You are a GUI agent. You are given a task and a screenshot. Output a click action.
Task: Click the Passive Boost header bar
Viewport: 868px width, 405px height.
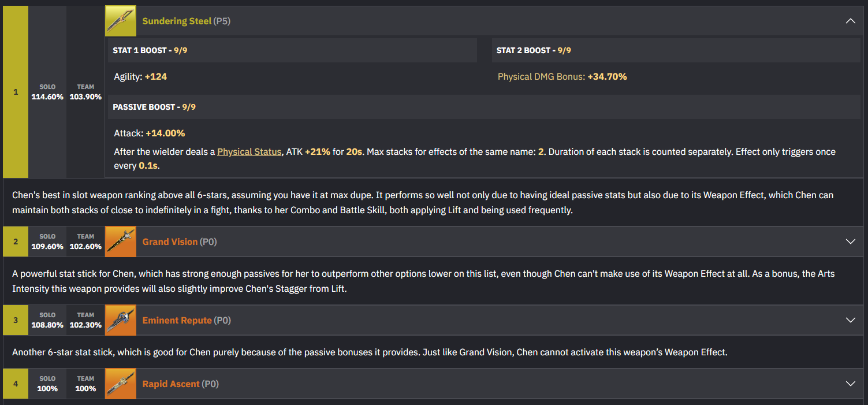(x=484, y=107)
